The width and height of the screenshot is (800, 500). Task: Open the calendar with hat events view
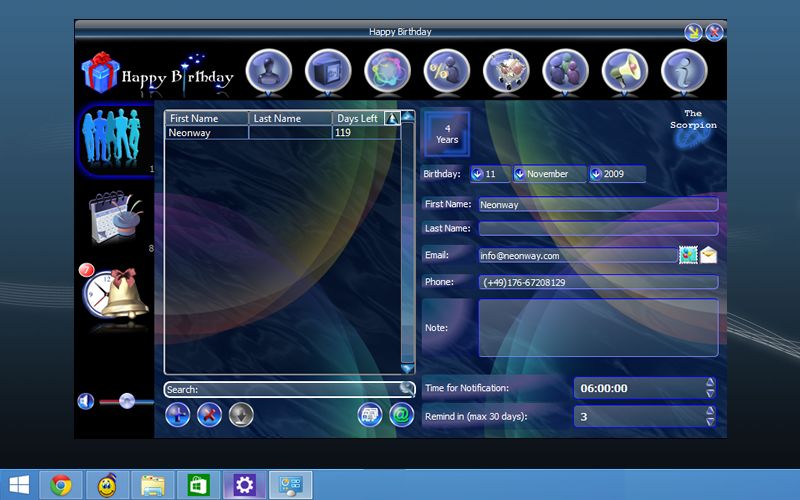(116, 217)
